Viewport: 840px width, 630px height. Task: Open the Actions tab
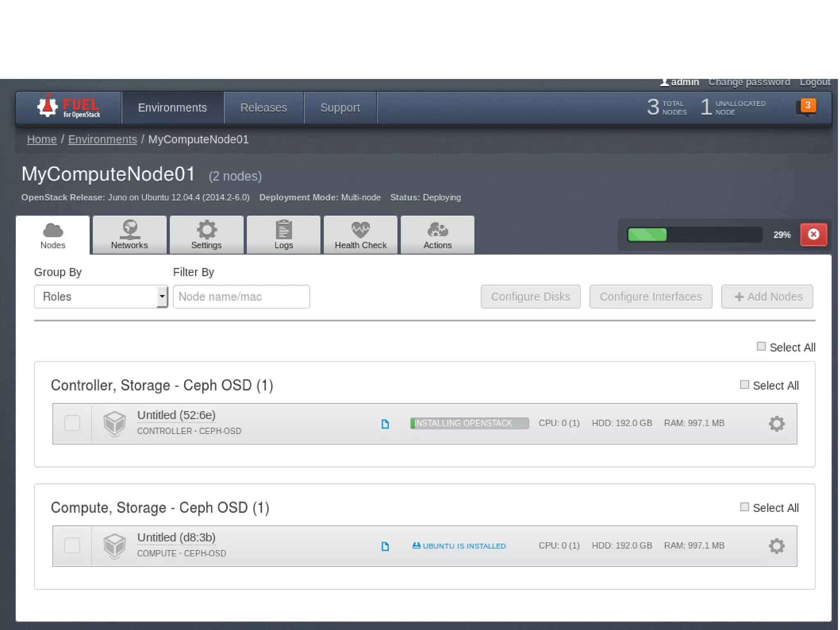coord(437,235)
